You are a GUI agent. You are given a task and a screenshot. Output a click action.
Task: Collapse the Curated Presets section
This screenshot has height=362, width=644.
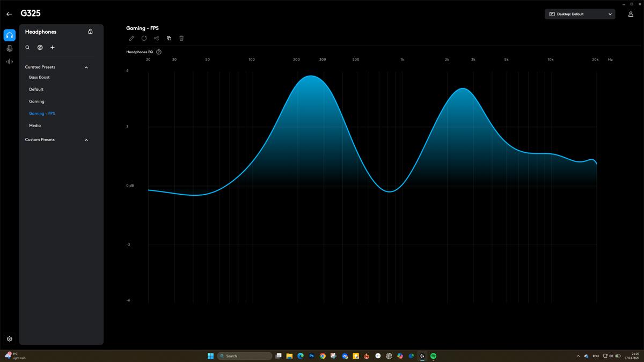pos(86,68)
